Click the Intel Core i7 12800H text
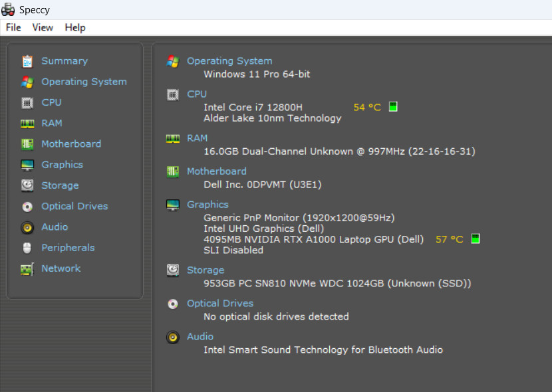552x392 pixels. [253, 107]
